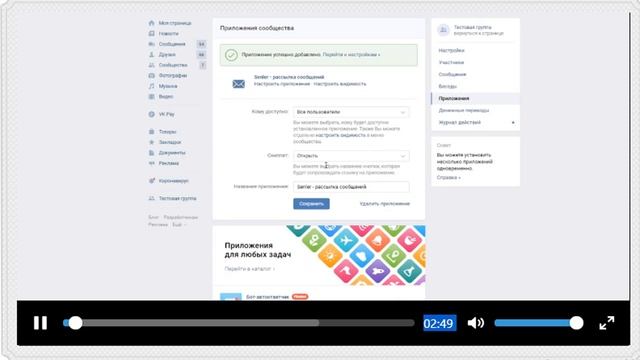Click Перейти в каталог link on banner
Image resolution: width=640 pixels, height=360 pixels.
pyautogui.click(x=249, y=269)
